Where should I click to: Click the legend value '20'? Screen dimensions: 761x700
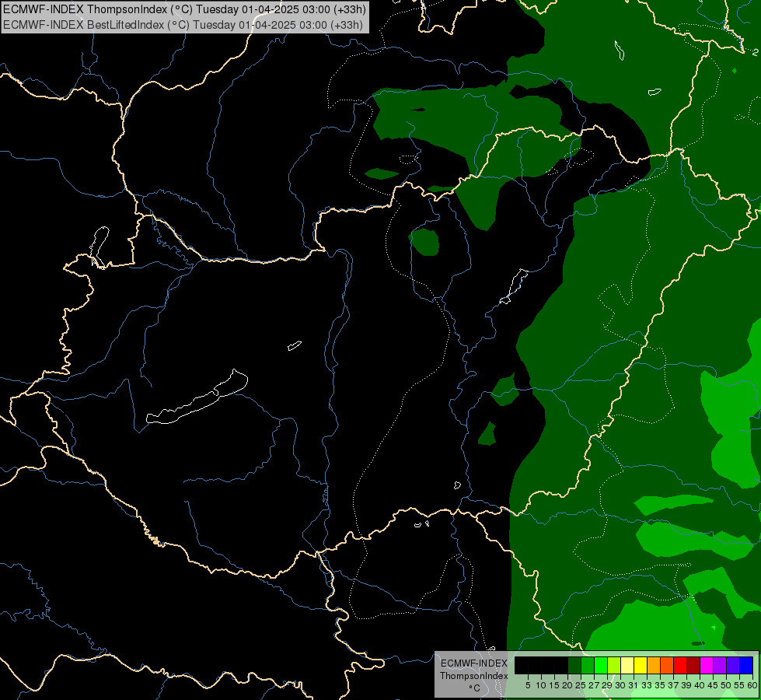point(567,685)
